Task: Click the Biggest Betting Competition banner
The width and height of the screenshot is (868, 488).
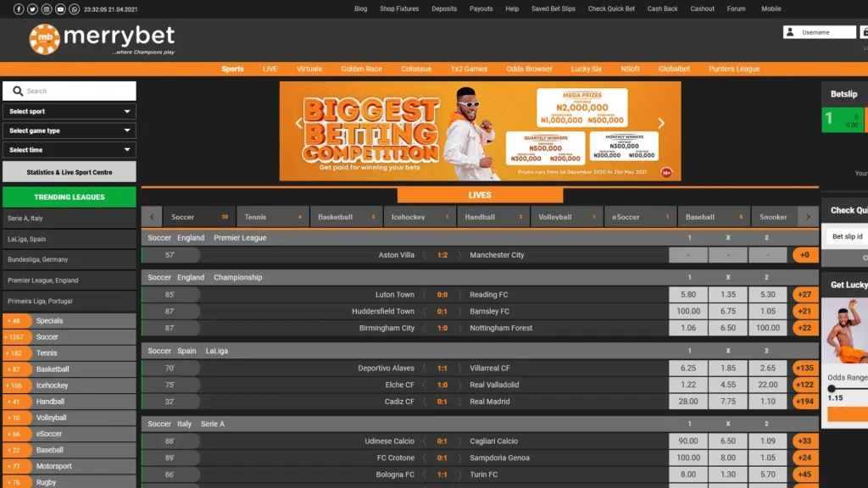Action: pos(480,131)
